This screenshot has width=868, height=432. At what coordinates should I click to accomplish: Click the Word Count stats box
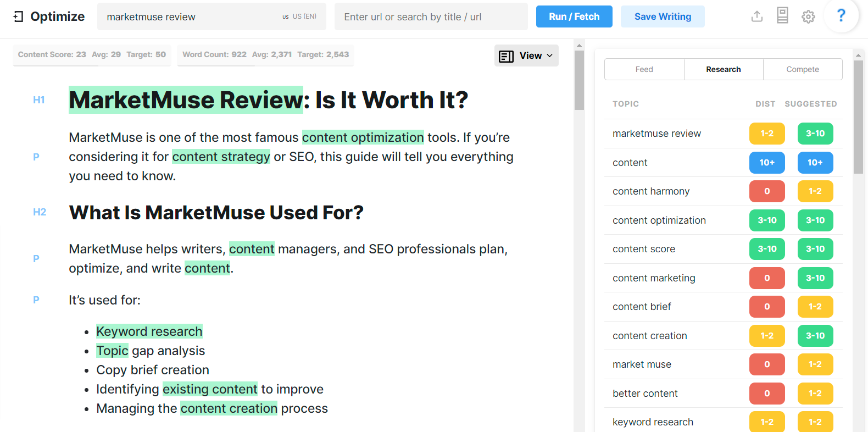click(x=266, y=55)
